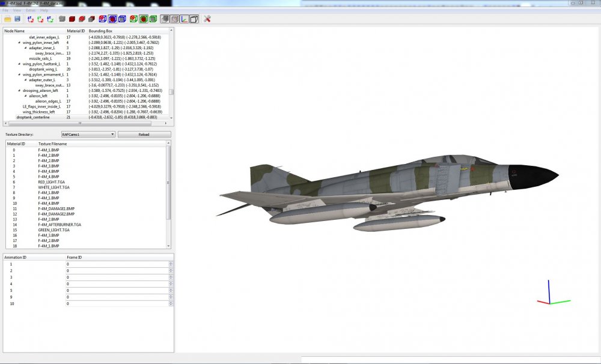Toggle the highlighted green cube with red sphere
The image size is (601, 364).
pos(144,19)
